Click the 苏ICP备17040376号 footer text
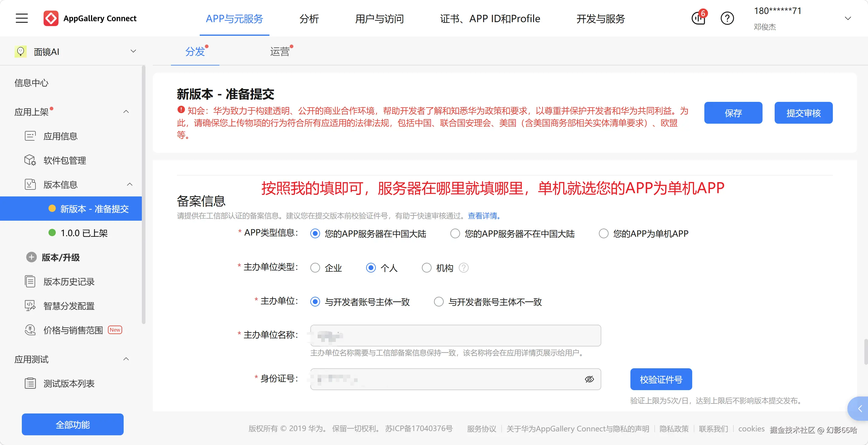This screenshot has width=868, height=445. [419, 429]
